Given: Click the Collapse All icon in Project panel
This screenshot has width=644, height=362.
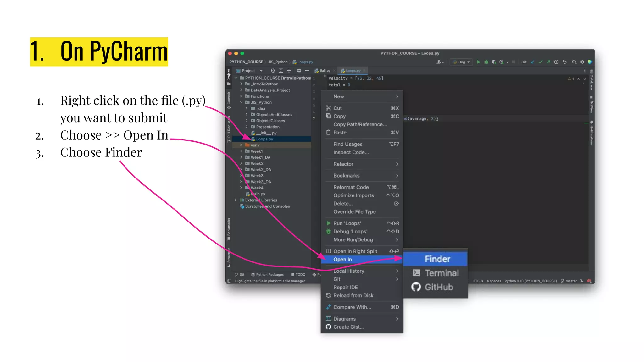Looking at the screenshot, I should coord(289,71).
